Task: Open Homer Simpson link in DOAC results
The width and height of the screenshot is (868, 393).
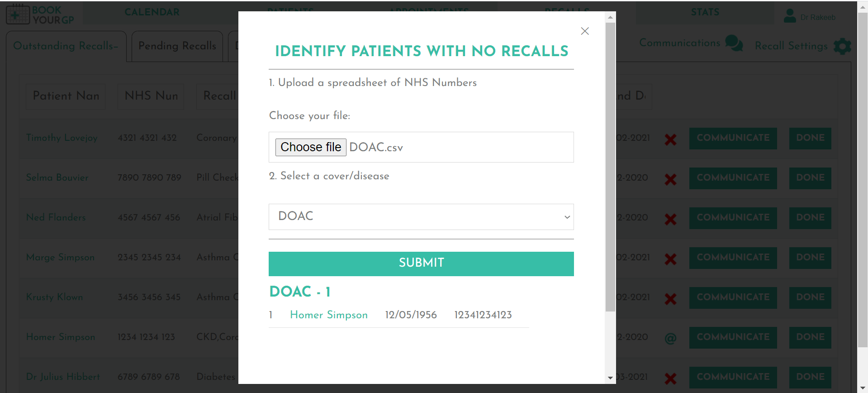Action: [x=329, y=315]
